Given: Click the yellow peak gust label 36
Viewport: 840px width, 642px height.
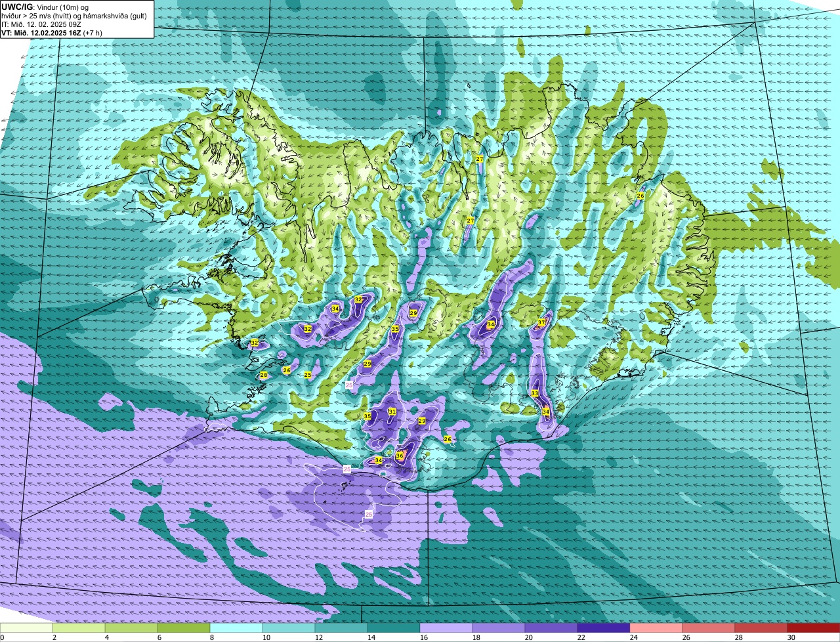Looking at the screenshot, I should pyautogui.click(x=400, y=456).
